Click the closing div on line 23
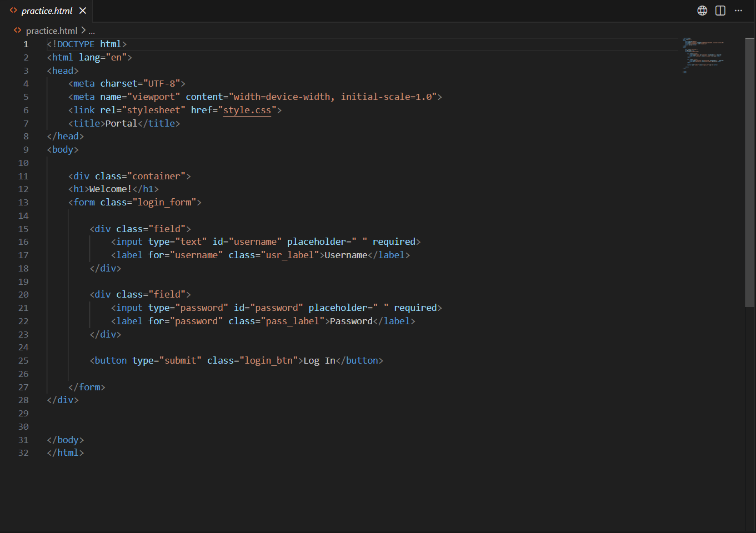Image resolution: width=756 pixels, height=533 pixels. click(x=106, y=334)
